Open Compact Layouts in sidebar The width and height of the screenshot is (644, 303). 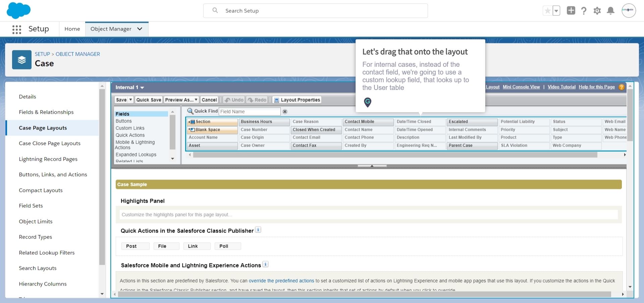click(41, 190)
